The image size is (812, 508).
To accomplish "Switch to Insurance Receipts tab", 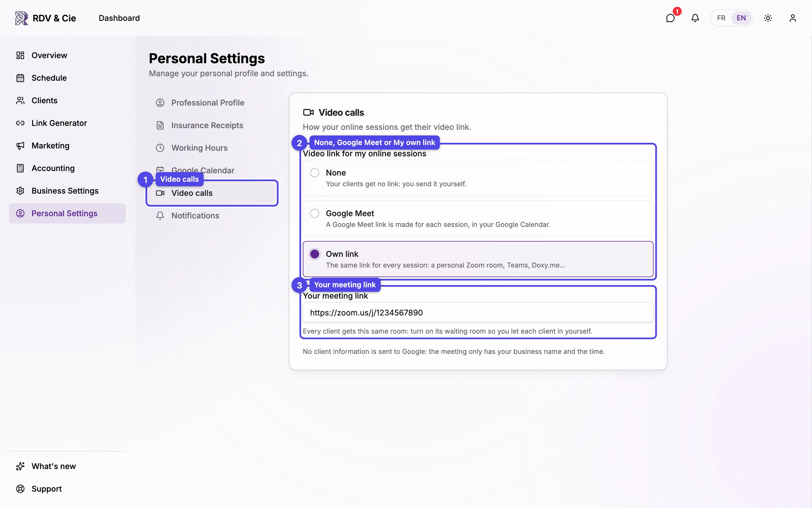I will 212,125.
